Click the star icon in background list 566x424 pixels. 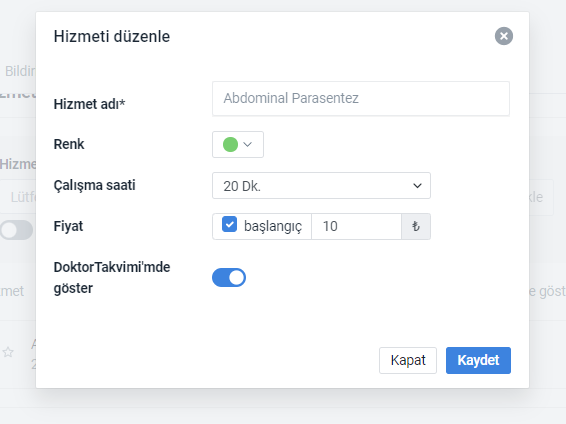pyautogui.click(x=8, y=352)
